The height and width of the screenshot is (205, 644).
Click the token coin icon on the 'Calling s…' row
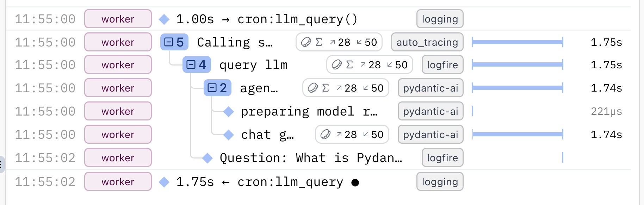pos(306,42)
